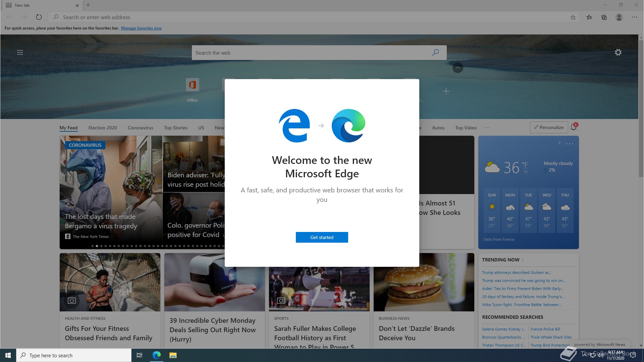Open 'Aides' Ties to Firms' trending link

tap(523, 289)
